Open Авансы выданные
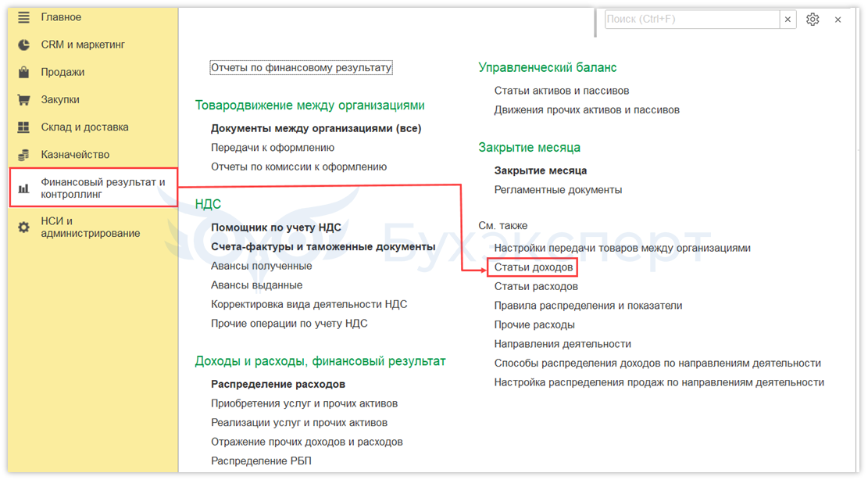The height and width of the screenshot is (480, 868). (x=257, y=285)
